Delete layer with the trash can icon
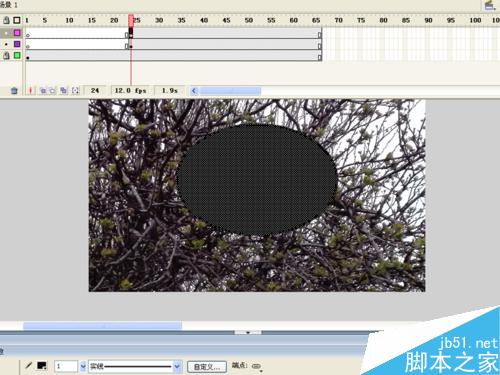The height and width of the screenshot is (375, 500). pos(14,90)
